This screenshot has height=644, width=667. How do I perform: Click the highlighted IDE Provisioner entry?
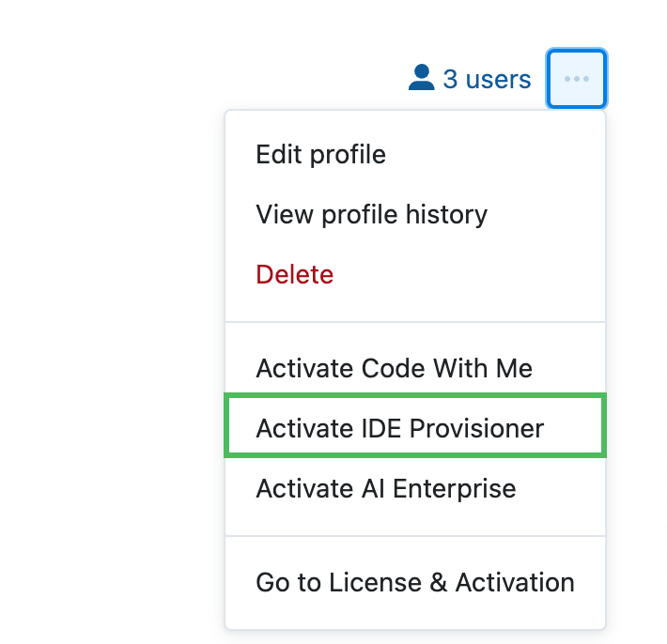click(399, 428)
